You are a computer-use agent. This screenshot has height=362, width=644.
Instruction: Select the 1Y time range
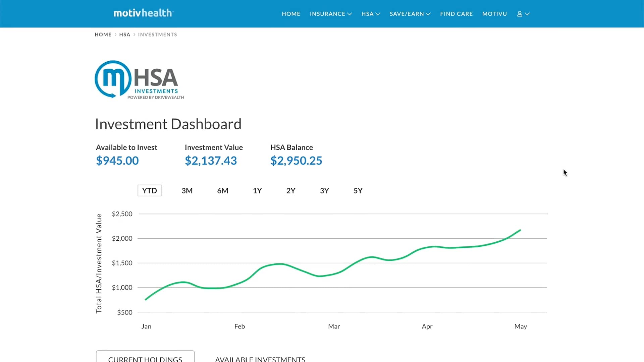pyautogui.click(x=257, y=191)
